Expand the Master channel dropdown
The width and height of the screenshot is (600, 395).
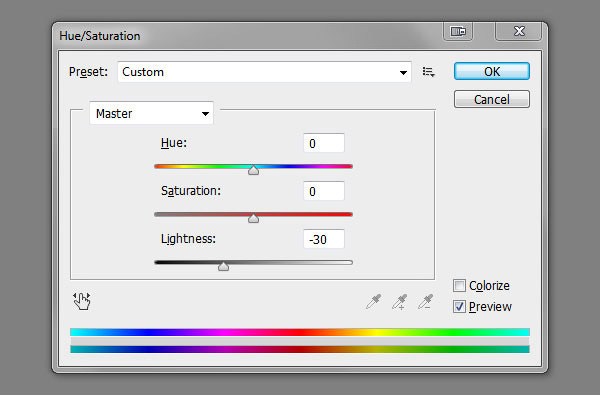click(x=152, y=113)
